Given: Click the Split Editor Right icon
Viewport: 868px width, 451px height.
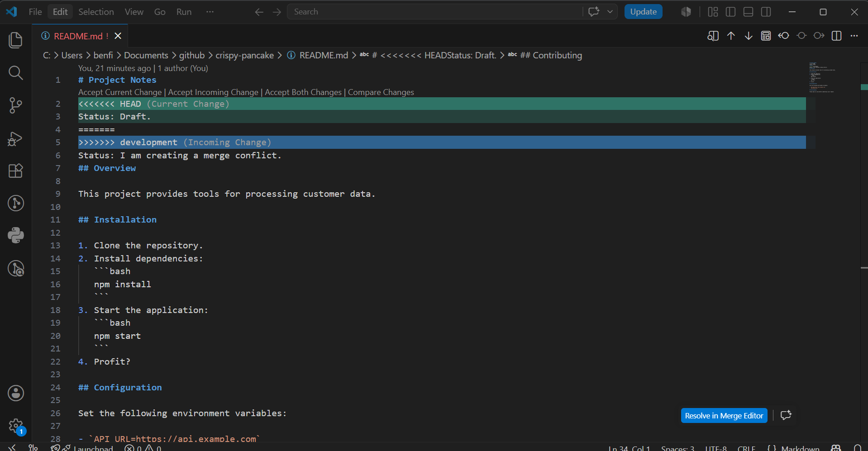Looking at the screenshot, I should (837, 36).
